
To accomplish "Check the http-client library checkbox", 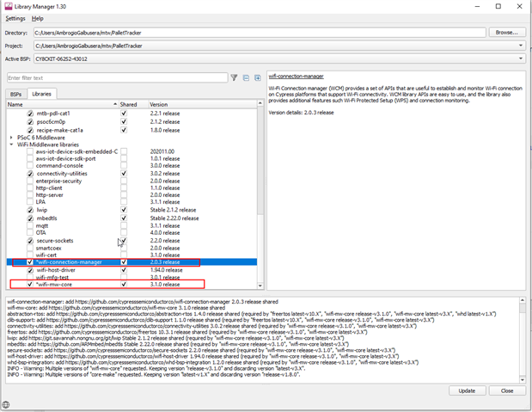I will tap(30, 188).
